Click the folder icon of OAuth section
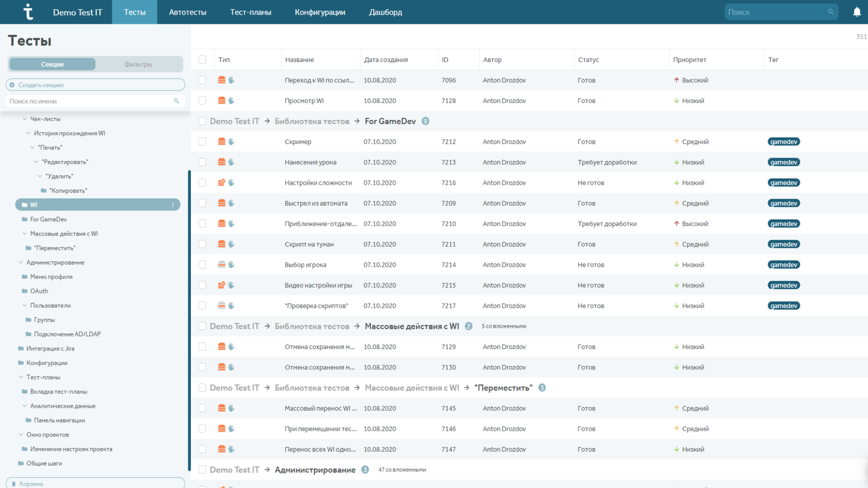868x488 pixels. coord(25,291)
